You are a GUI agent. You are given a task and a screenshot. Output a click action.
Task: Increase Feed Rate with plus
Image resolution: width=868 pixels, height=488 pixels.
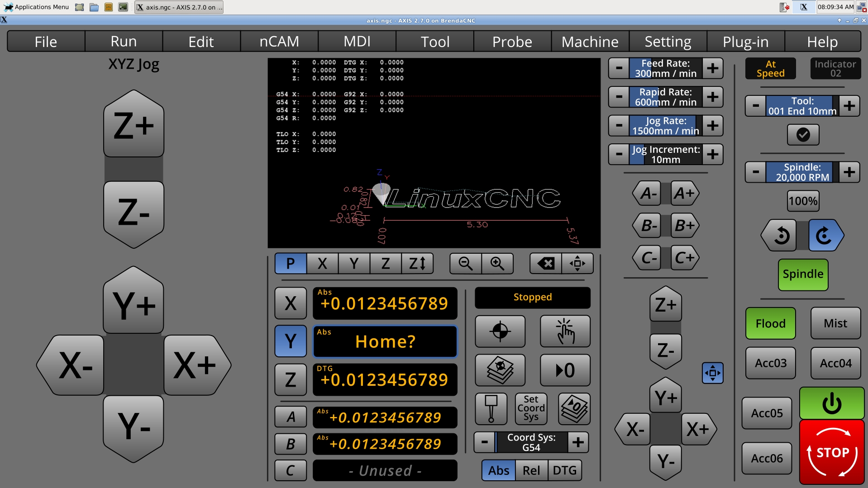713,68
